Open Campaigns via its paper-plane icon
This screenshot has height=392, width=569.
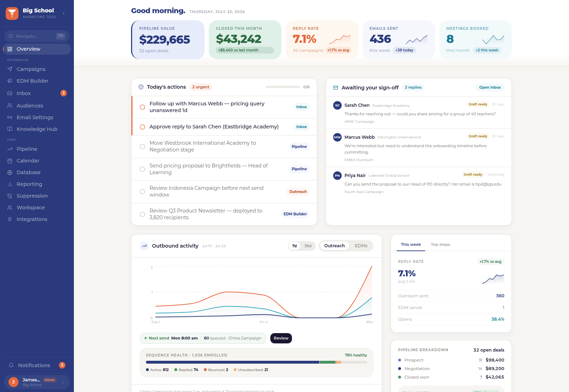click(10, 69)
